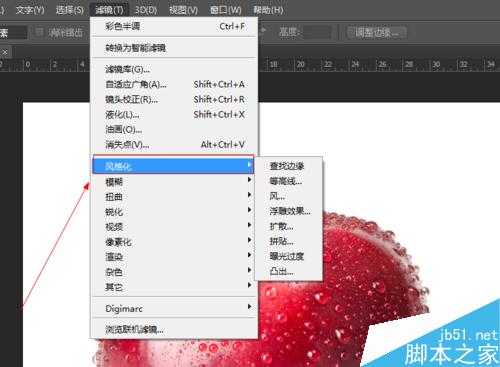Open the 3D(D) menu
Image resolution: width=500 pixels, height=367 pixels.
click(x=146, y=10)
